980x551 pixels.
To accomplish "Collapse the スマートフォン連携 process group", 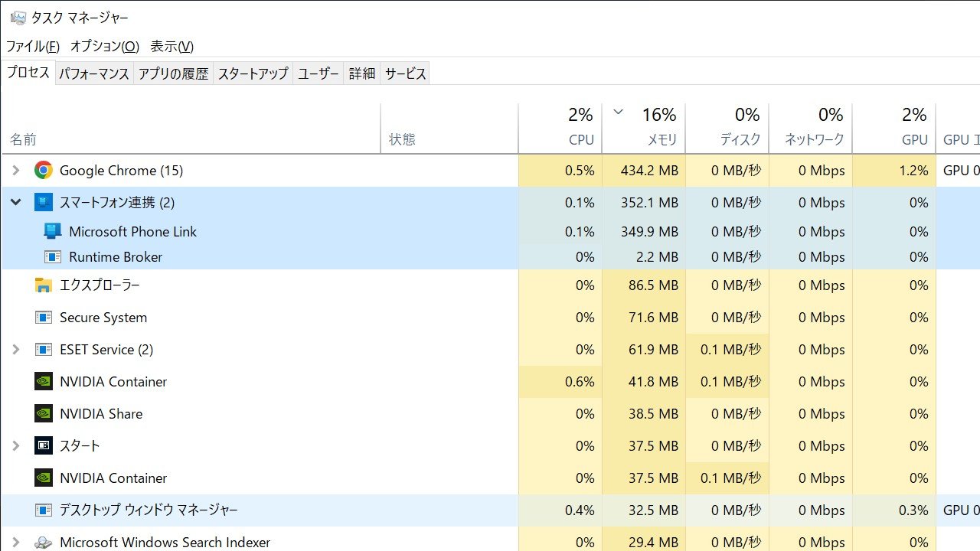I will click(x=15, y=203).
